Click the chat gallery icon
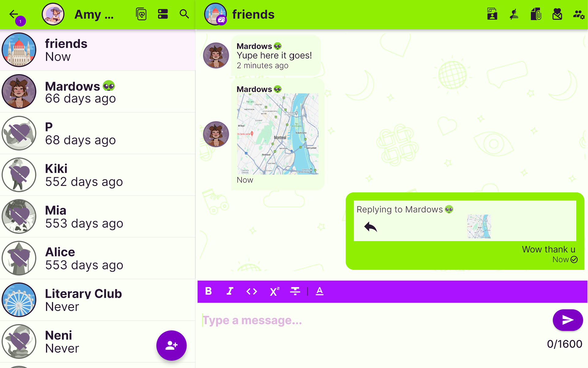 point(492,14)
